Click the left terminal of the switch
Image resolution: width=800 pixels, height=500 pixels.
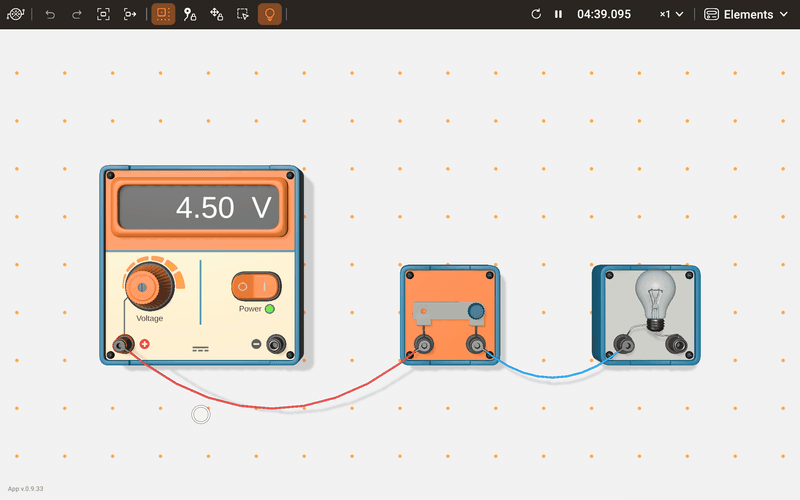point(423,345)
